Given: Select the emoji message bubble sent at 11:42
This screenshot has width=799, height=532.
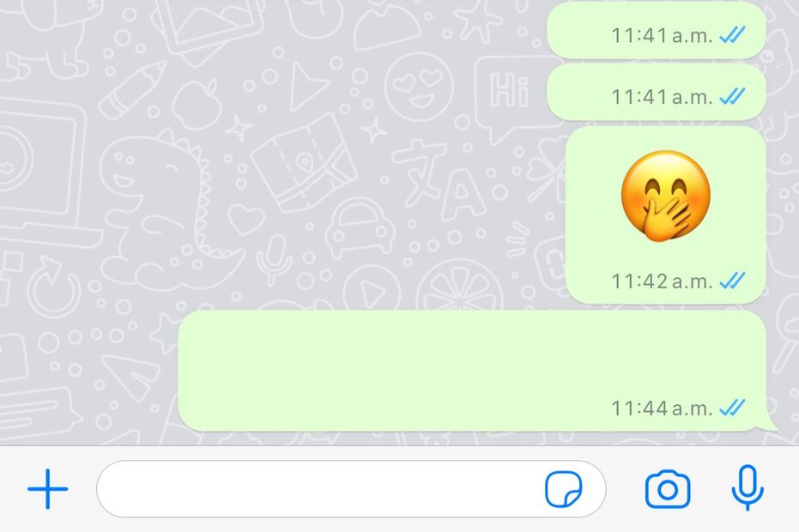Looking at the screenshot, I should tap(665, 215).
